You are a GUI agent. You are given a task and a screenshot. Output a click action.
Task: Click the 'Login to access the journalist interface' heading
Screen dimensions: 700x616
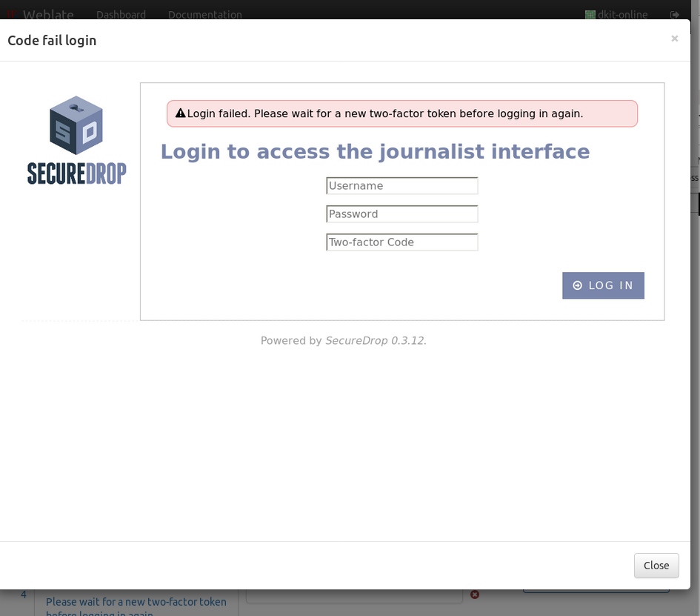[x=375, y=151]
